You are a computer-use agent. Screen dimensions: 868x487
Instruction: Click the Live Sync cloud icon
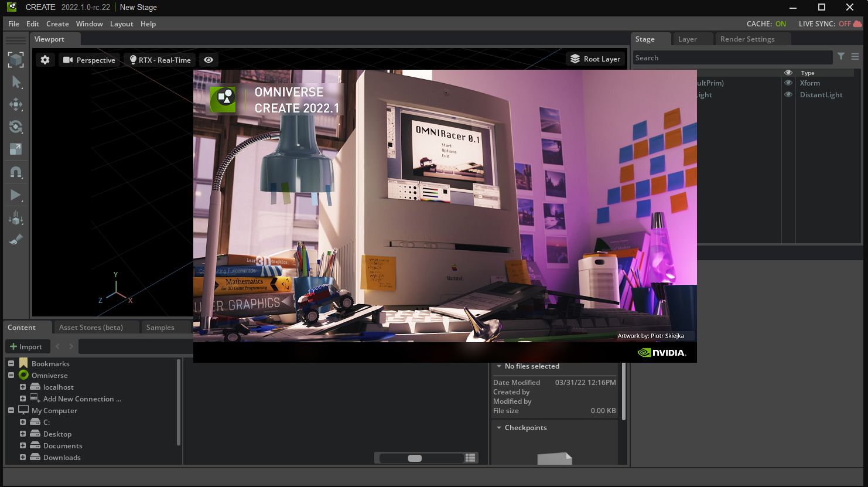coord(857,23)
